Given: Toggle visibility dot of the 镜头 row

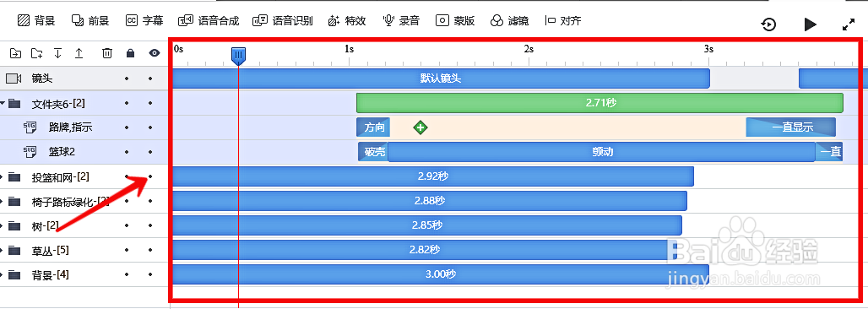Looking at the screenshot, I should pyautogui.click(x=150, y=79).
